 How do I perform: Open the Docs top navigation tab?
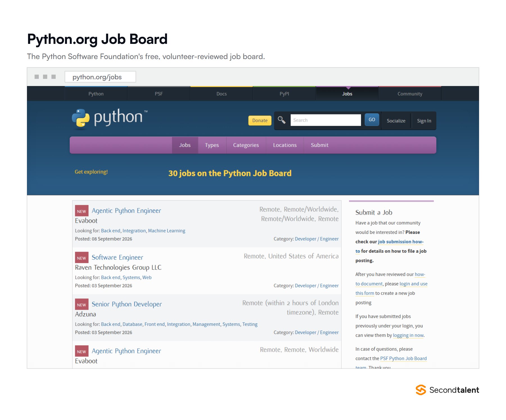coord(222,94)
